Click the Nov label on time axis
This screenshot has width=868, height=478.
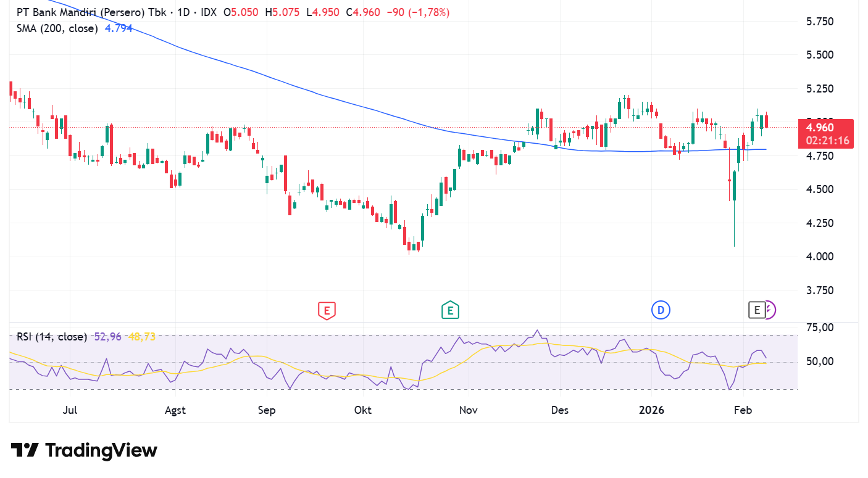[469, 410]
